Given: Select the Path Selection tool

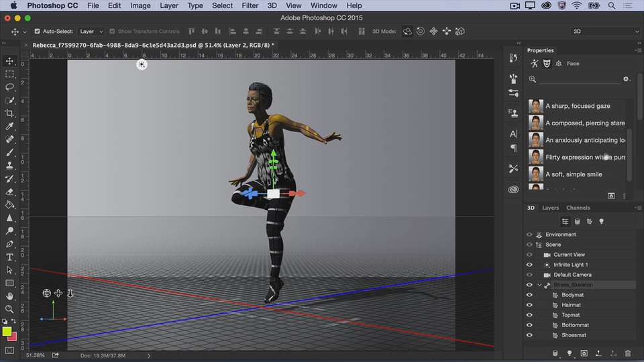Looking at the screenshot, I should pos(9,270).
